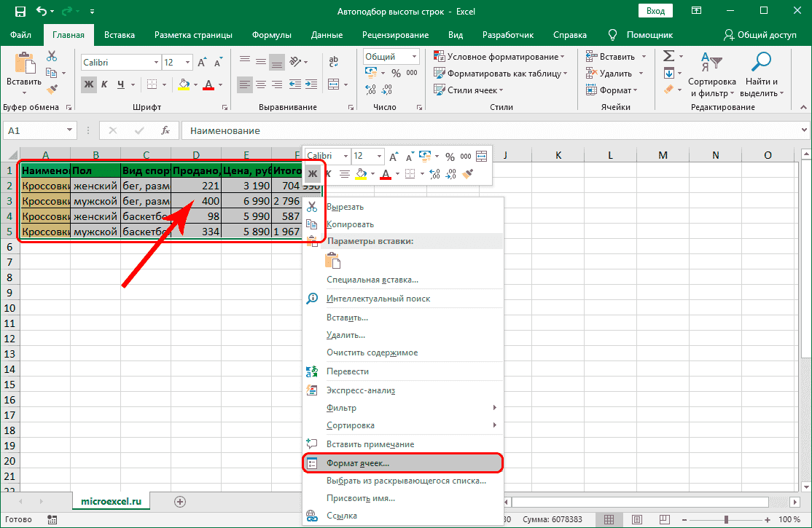Image resolution: width=812 pixels, height=528 pixels.
Task: Click the Cut scissors icon in the ribbon
Action: coord(52,56)
